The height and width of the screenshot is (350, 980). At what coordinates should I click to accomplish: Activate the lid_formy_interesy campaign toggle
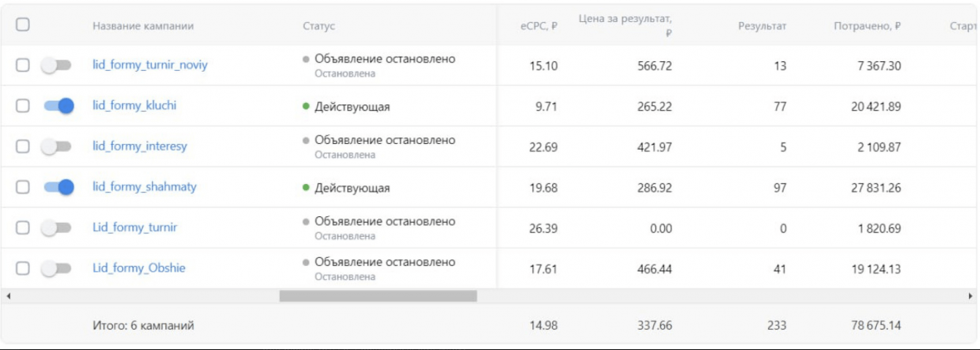[56, 146]
